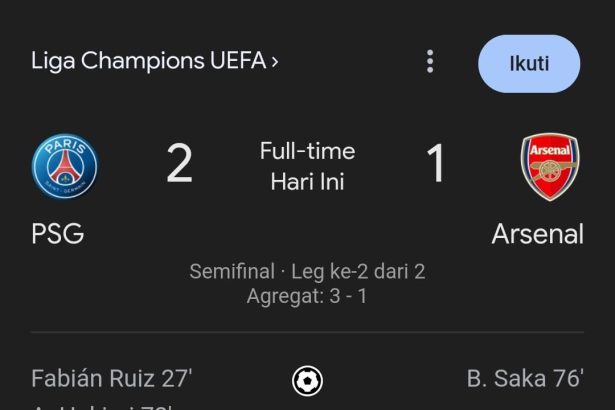
Task: Click the Full-time match status
Action: point(308,151)
